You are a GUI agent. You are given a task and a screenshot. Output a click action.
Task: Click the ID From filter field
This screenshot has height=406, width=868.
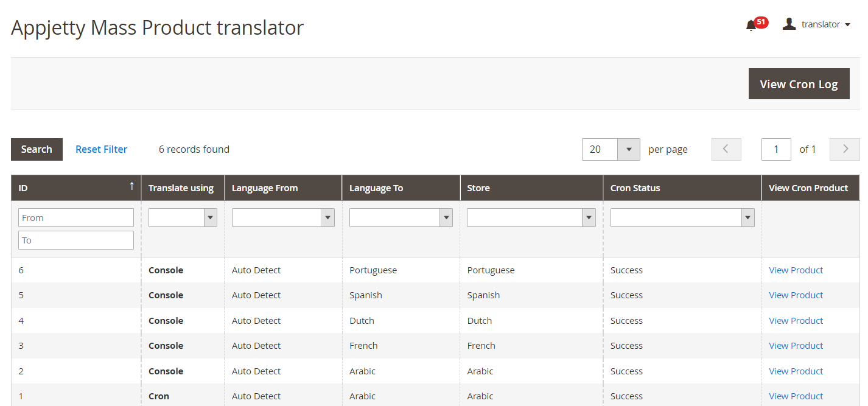[x=76, y=218]
